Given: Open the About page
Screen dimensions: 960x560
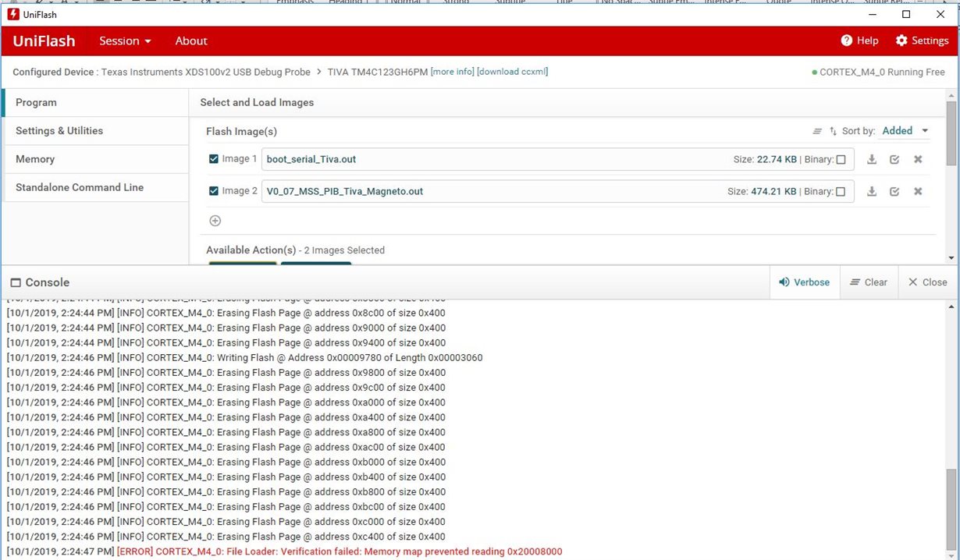Looking at the screenshot, I should [x=191, y=41].
